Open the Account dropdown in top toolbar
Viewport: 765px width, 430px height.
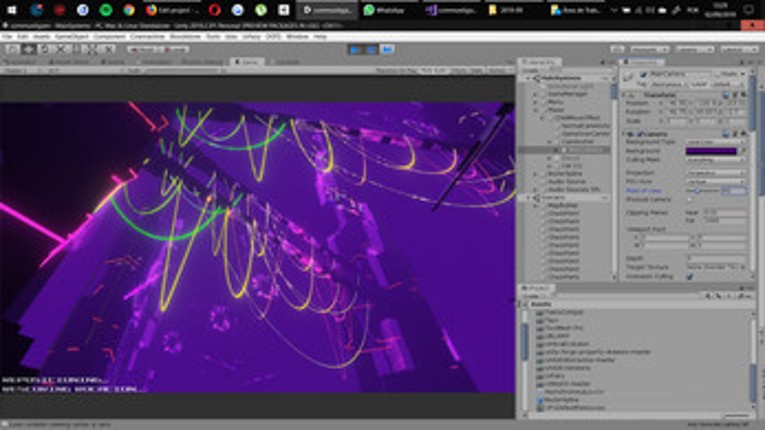tap(649, 49)
